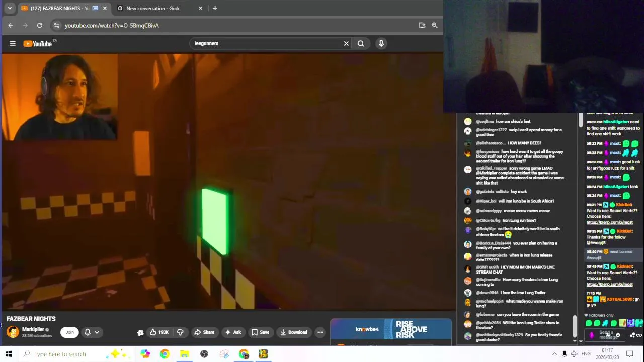The height and width of the screenshot is (362, 644).
Task: Go back in the browser
Action: [x=11, y=25]
